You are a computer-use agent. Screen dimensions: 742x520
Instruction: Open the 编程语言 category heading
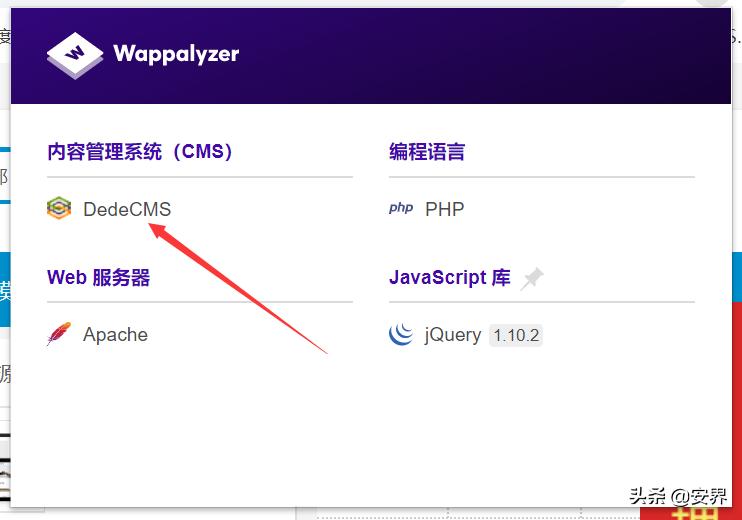(427, 152)
